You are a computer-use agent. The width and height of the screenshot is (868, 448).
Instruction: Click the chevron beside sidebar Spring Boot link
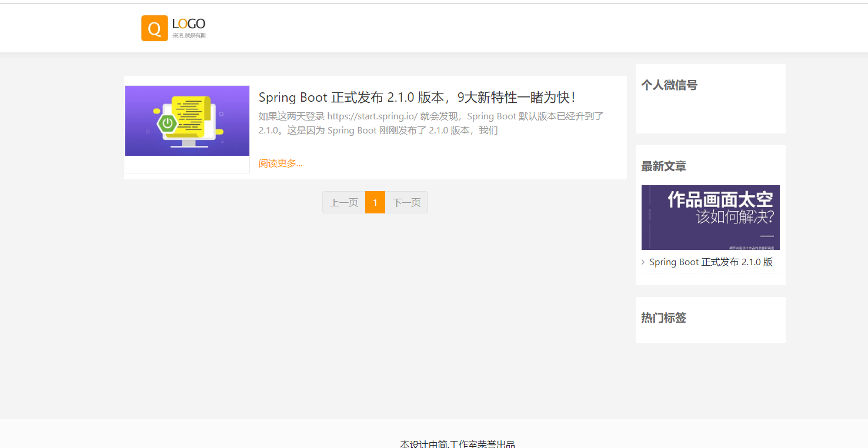(643, 262)
